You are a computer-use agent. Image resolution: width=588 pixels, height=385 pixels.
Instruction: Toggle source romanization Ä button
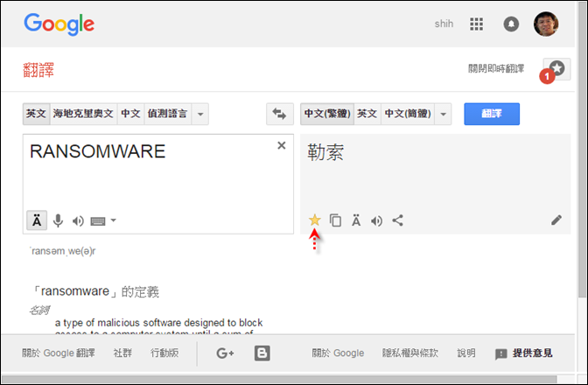(x=37, y=220)
